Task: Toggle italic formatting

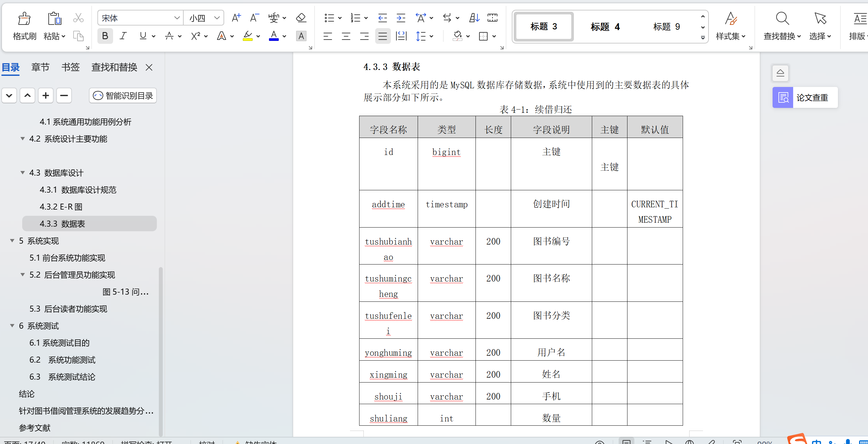Action: coord(123,36)
